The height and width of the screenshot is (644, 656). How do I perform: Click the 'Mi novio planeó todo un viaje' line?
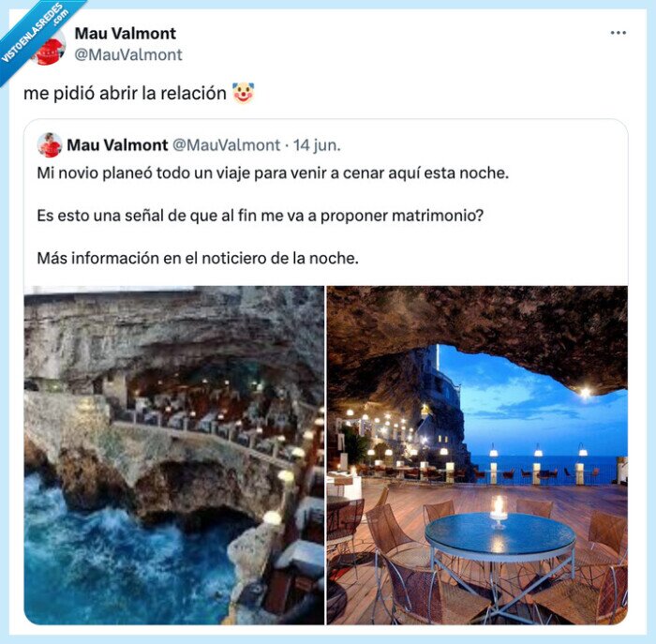(273, 173)
